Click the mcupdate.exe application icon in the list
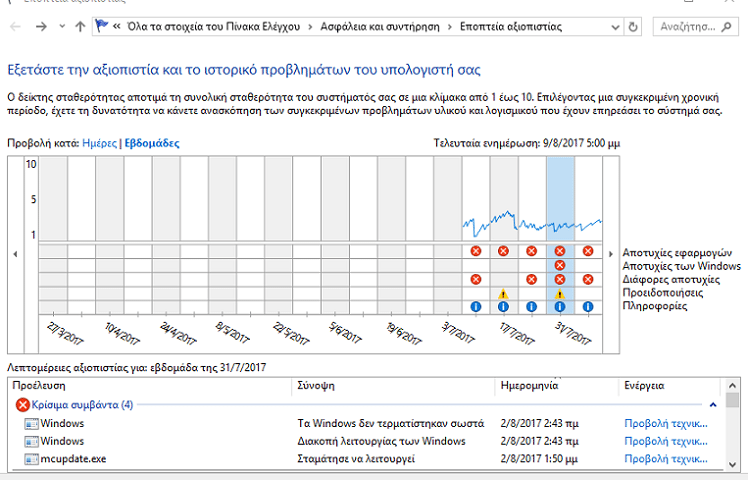 coord(30,459)
